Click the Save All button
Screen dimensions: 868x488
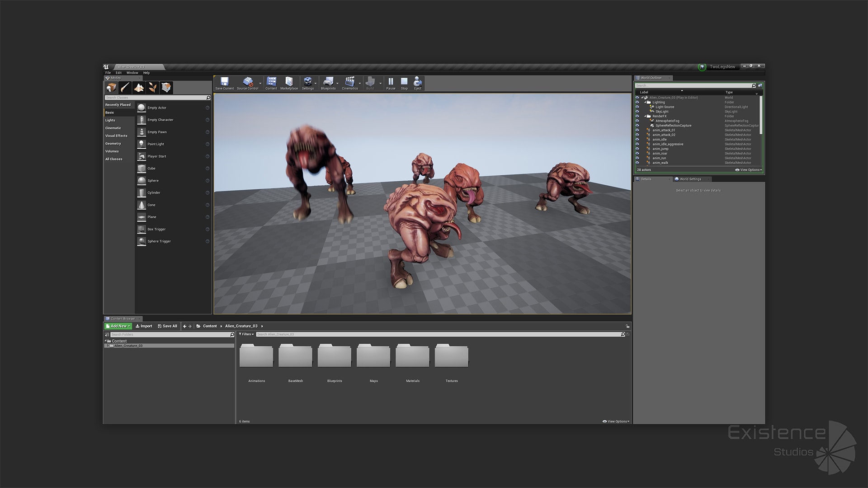tap(168, 326)
